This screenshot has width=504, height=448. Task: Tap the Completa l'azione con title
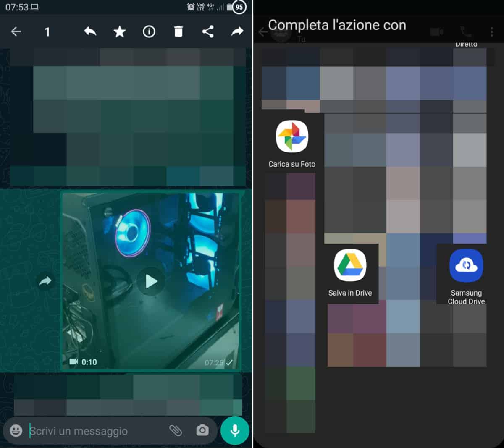[x=337, y=25]
